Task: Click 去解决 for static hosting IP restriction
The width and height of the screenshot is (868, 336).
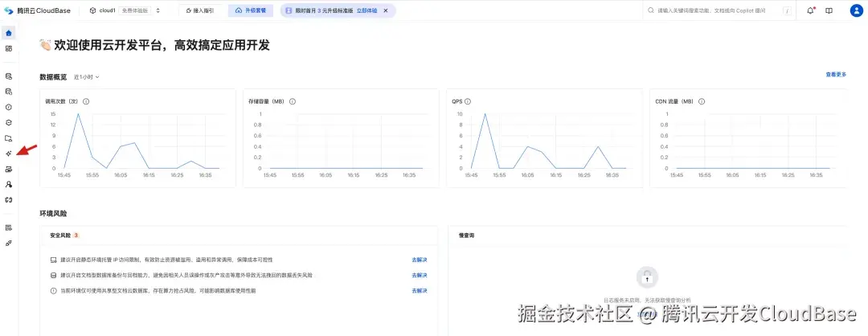Action: click(x=419, y=260)
